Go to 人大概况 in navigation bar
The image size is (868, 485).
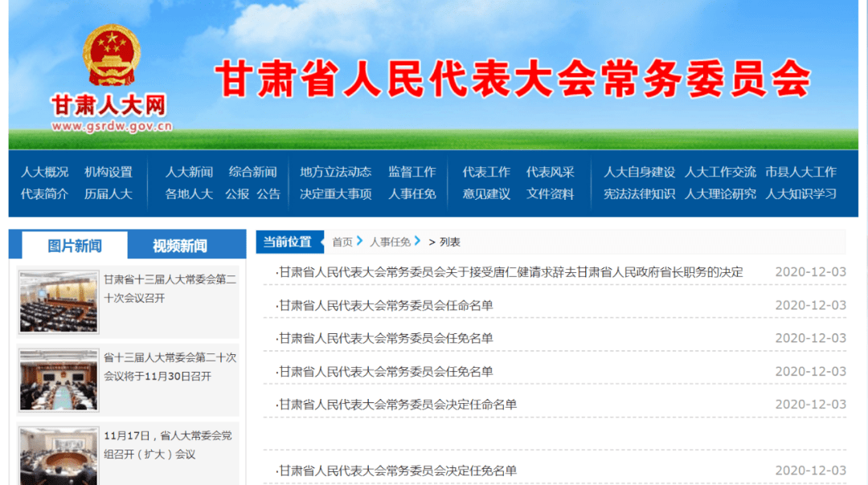pos(45,172)
